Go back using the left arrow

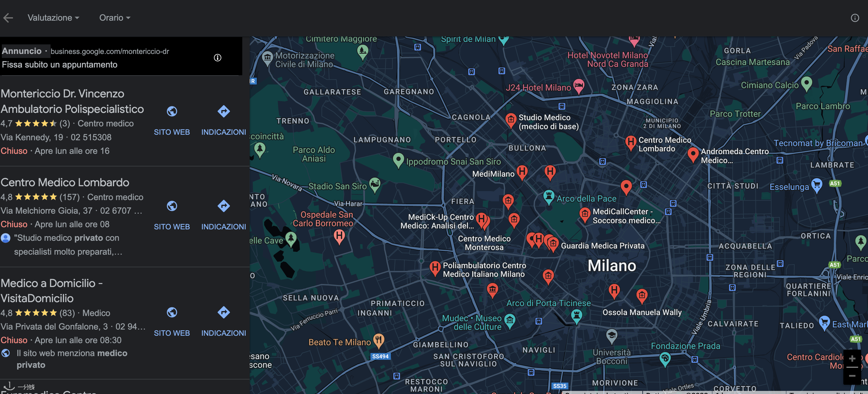click(x=8, y=18)
